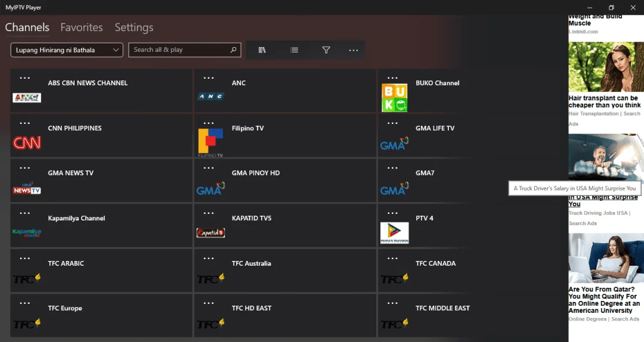
Task: Select the TFC Australia title
Action: 252,263
